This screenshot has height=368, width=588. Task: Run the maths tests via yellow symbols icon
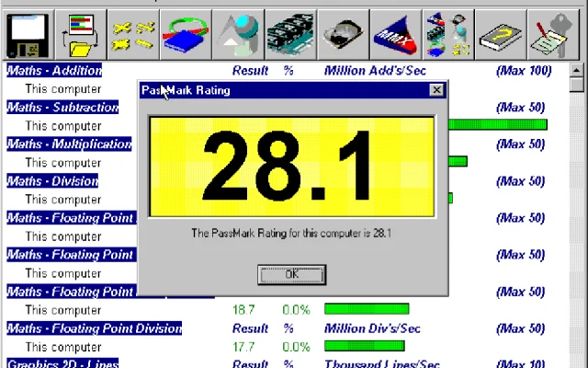[x=132, y=34]
